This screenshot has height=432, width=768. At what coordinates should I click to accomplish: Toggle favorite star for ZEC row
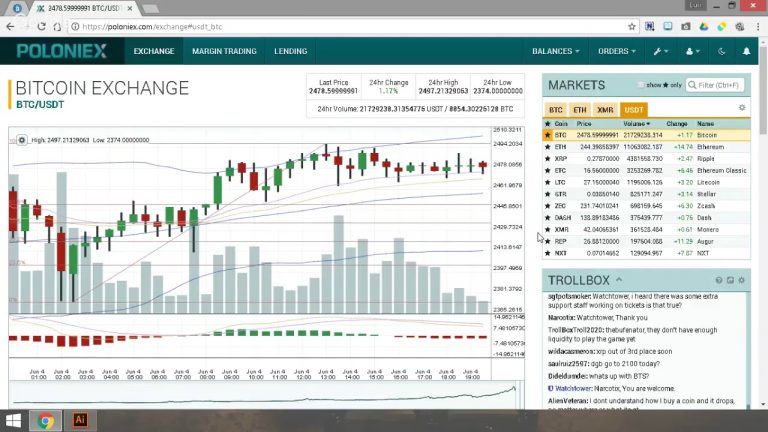tap(548, 206)
